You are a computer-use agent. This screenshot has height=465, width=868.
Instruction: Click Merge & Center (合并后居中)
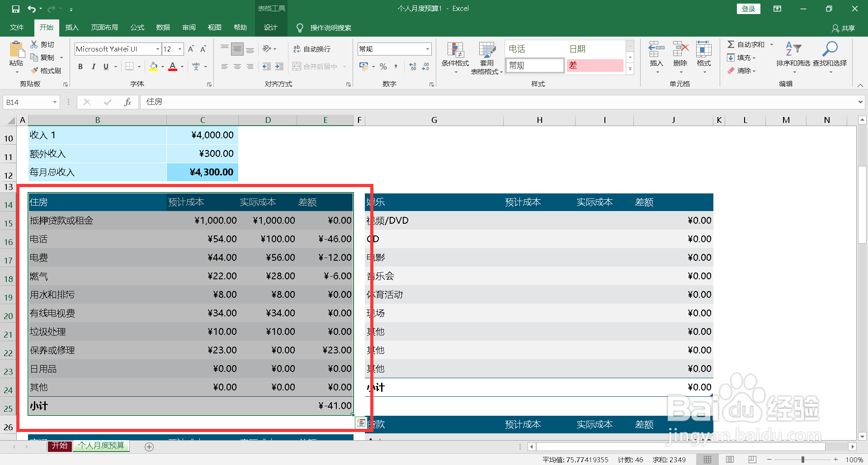coord(315,66)
